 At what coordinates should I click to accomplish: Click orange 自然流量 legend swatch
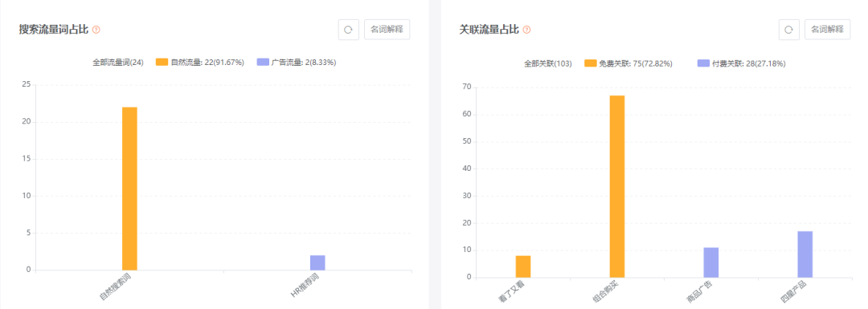tap(162, 63)
